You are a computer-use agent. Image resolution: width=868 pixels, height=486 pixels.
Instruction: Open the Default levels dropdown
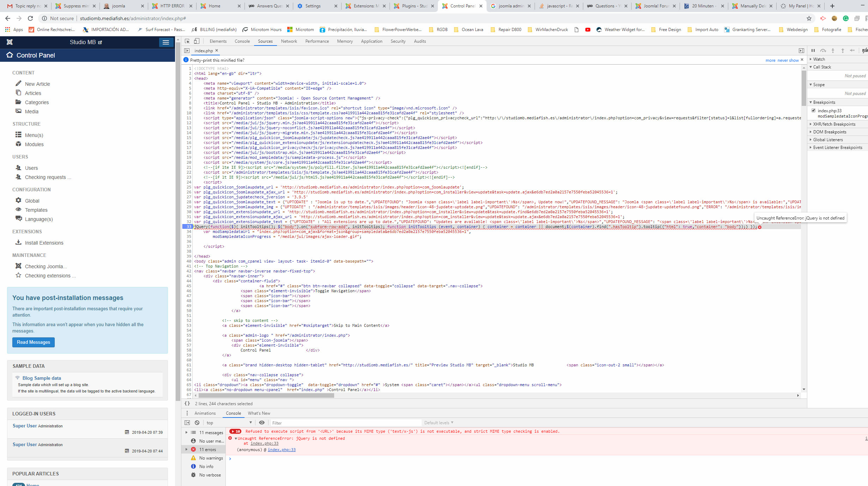[439, 422]
